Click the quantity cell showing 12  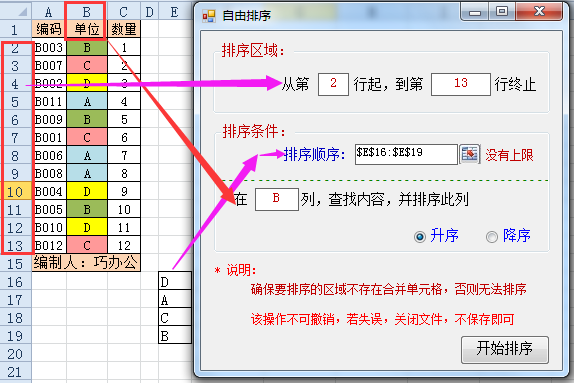pos(124,245)
